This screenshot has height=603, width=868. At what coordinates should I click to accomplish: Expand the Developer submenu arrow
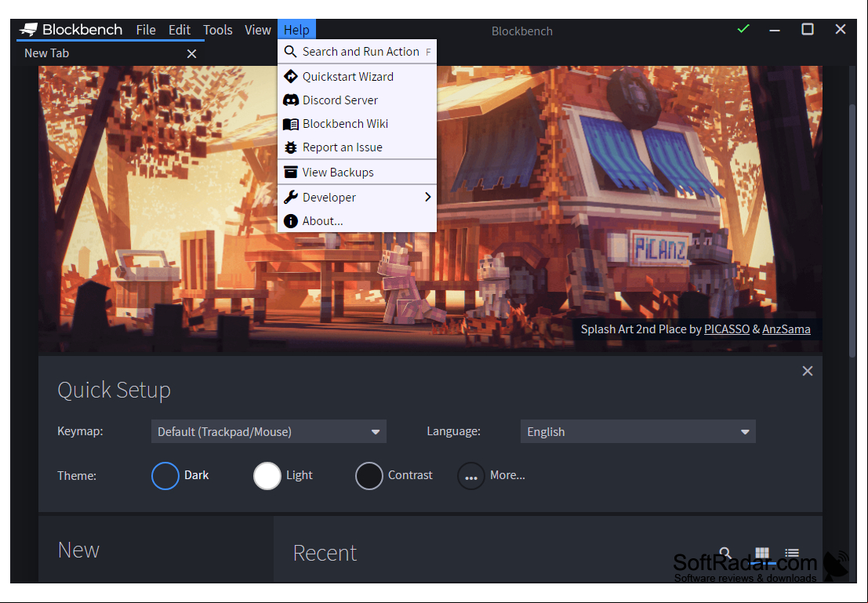428,197
